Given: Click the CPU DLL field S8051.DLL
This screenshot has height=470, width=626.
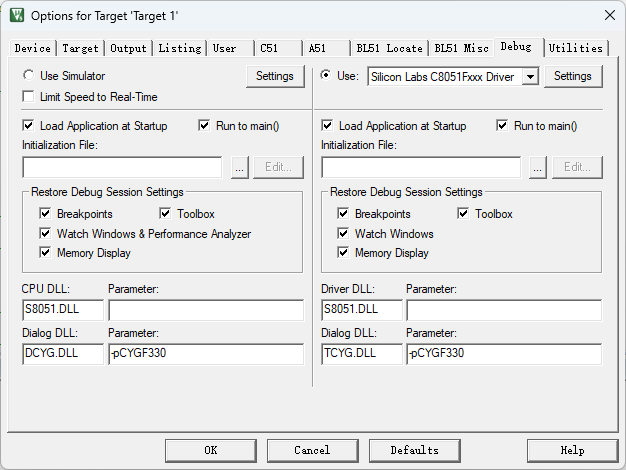Looking at the screenshot, I should [63, 310].
